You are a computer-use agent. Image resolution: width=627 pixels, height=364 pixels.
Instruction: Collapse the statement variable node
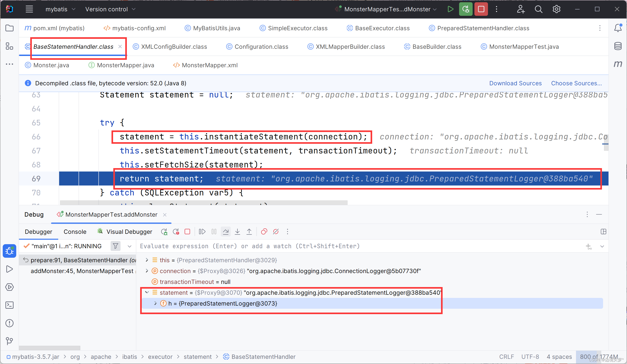tap(147, 293)
